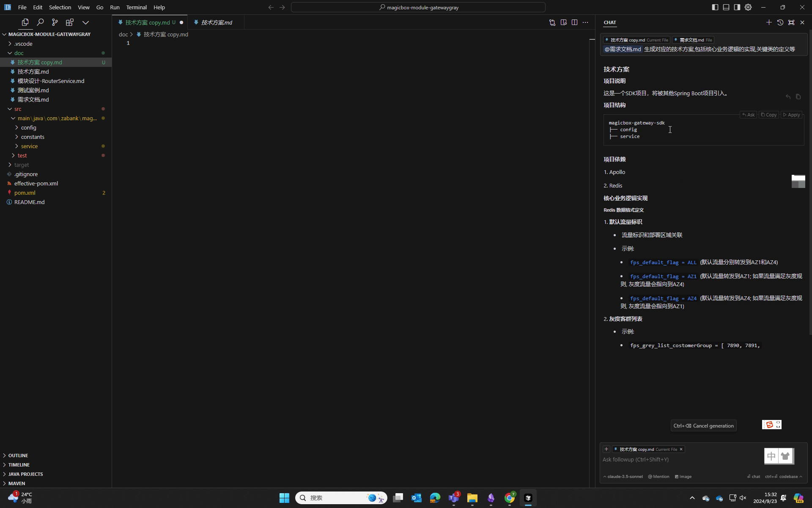Viewport: 812px width, 508px height.
Task: Click the undo arrow icon beside the response
Action: [x=788, y=97]
